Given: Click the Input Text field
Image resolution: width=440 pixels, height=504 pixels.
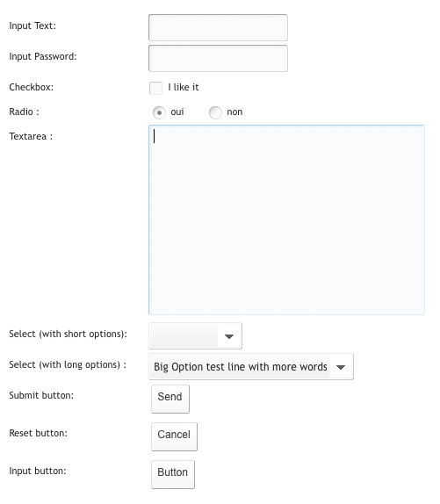Looking at the screenshot, I should pyautogui.click(x=218, y=27).
